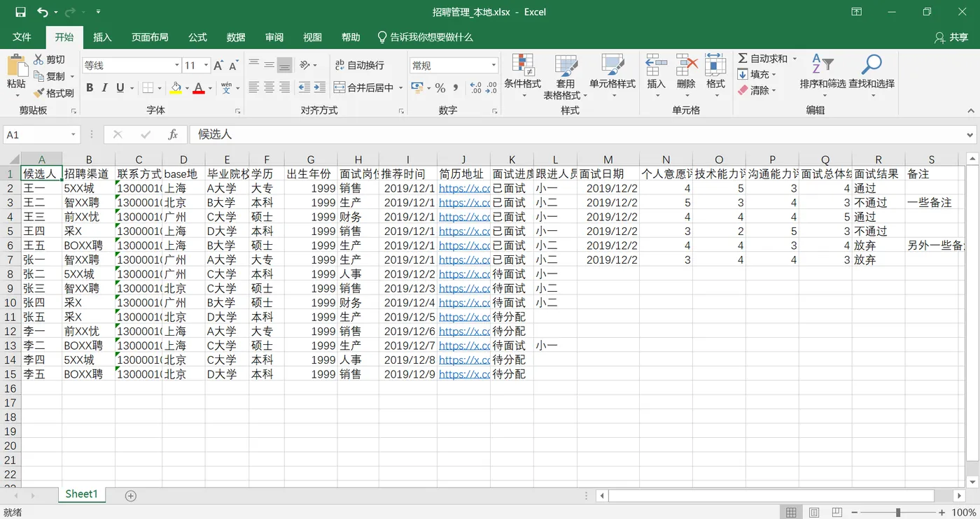Click Decrease Indent icon

click(x=304, y=87)
